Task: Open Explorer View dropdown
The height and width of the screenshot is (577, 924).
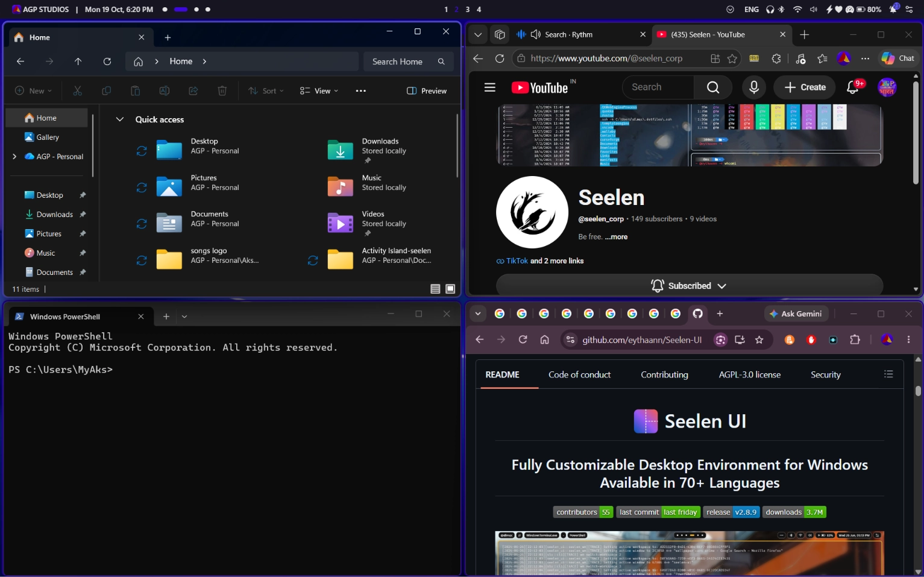Action: point(319,91)
